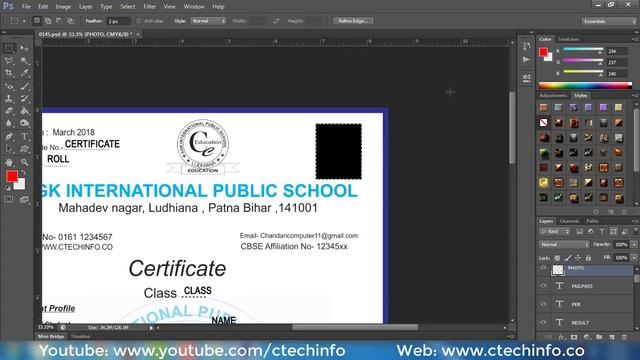Switch to the Adjustments tab
The height and width of the screenshot is (360, 640).
pos(553,96)
